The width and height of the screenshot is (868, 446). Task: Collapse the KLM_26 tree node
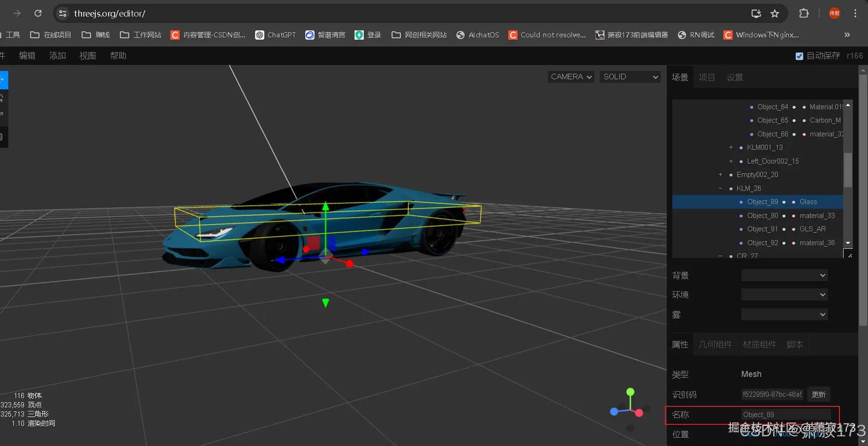[721, 188]
